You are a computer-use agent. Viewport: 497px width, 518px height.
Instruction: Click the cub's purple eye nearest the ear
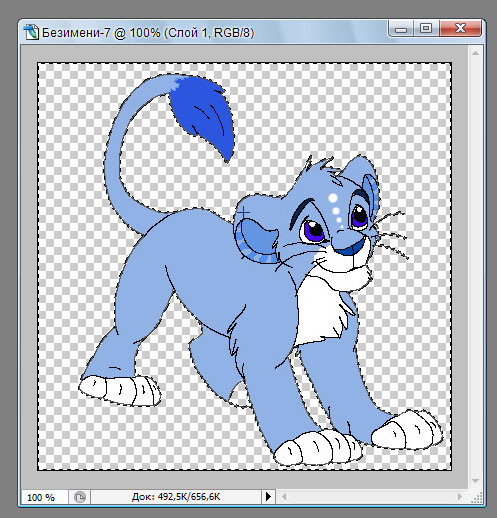point(359,215)
